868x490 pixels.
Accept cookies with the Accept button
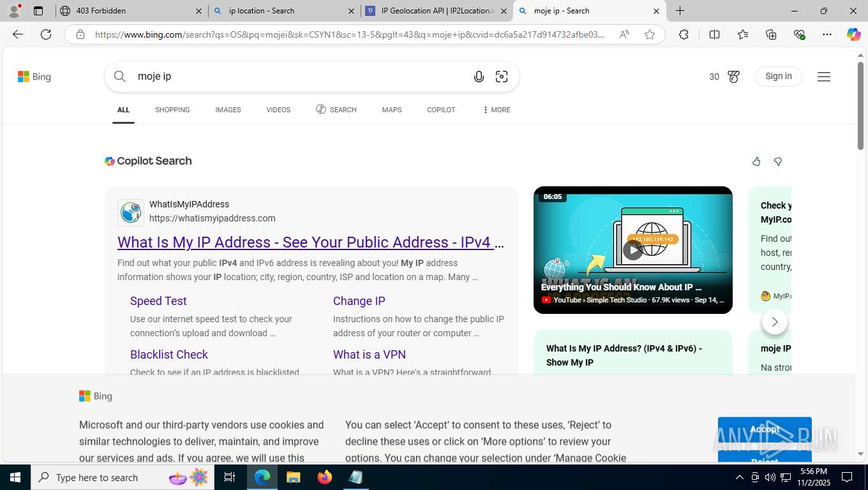click(x=765, y=429)
